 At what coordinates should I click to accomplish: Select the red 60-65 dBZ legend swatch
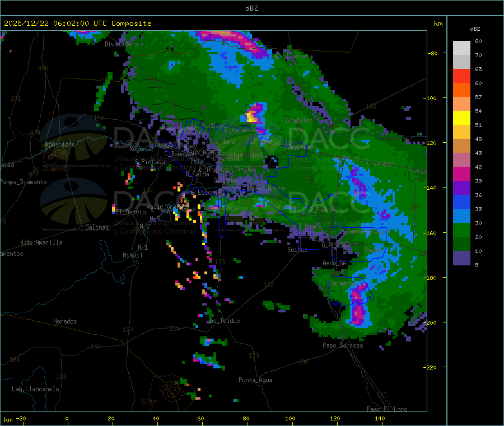coord(461,76)
